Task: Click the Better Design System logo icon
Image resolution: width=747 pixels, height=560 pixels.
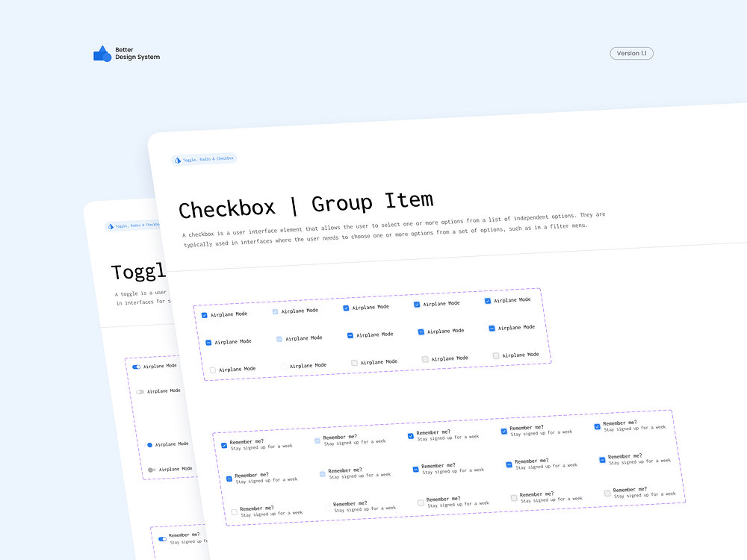Action: tap(102, 52)
